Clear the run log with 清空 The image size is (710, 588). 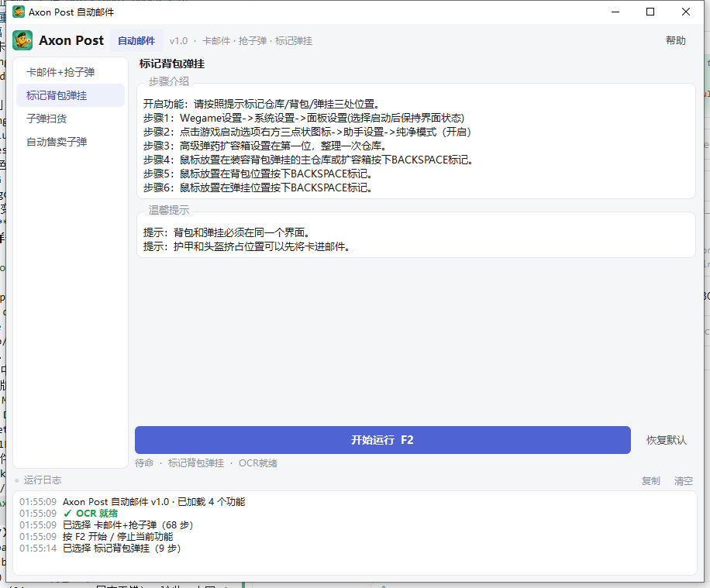click(684, 481)
